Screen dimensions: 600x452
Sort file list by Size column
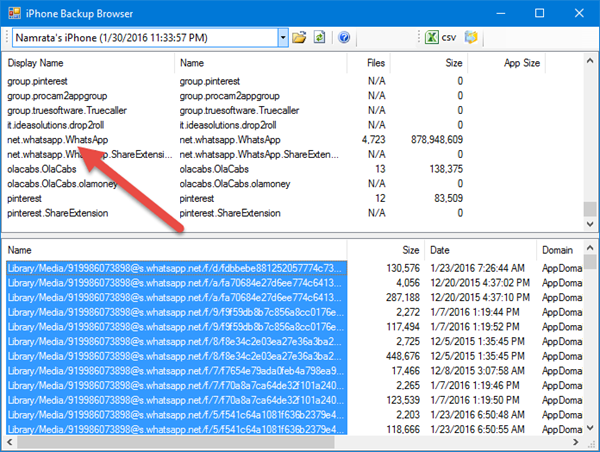pos(411,250)
